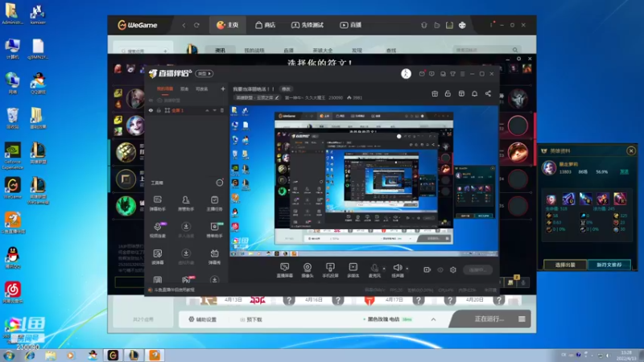
Task: Move 全屏1 source down with arrow
Action: click(214, 110)
